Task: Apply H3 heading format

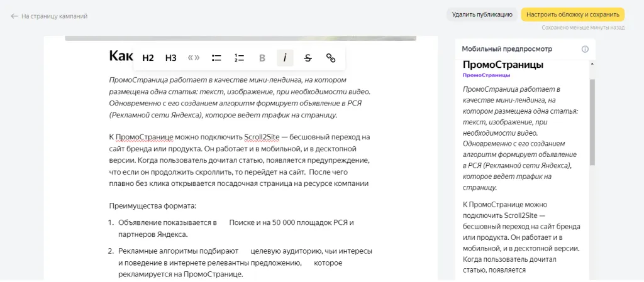Action: [x=171, y=58]
